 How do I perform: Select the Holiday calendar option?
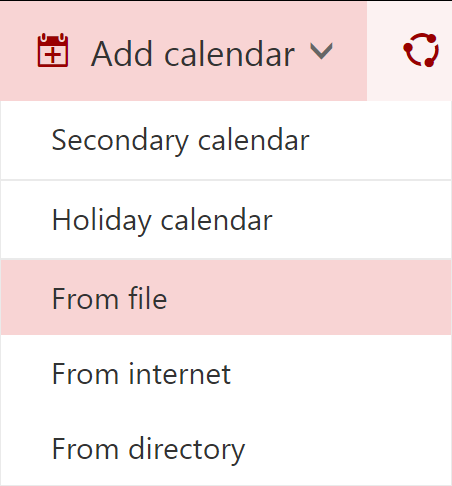(226, 219)
